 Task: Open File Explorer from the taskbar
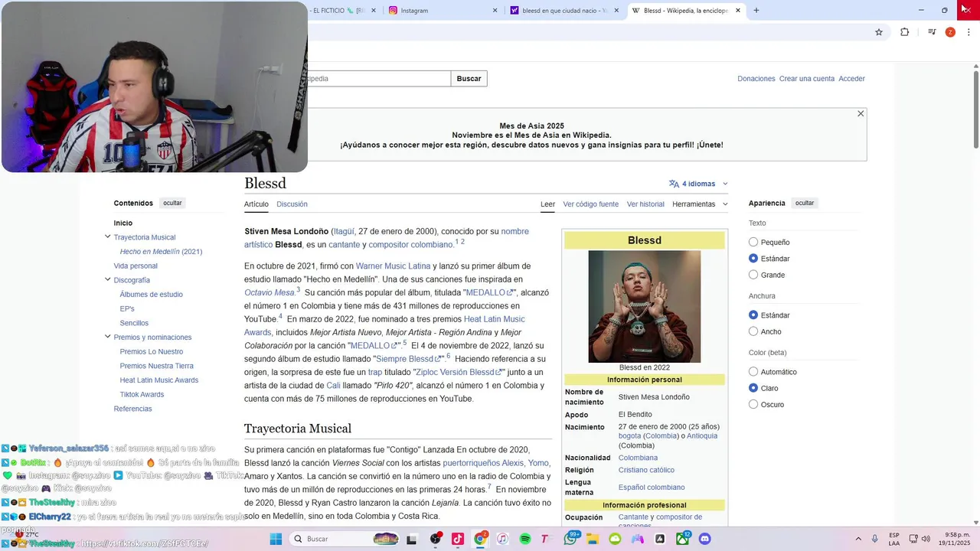(593, 539)
